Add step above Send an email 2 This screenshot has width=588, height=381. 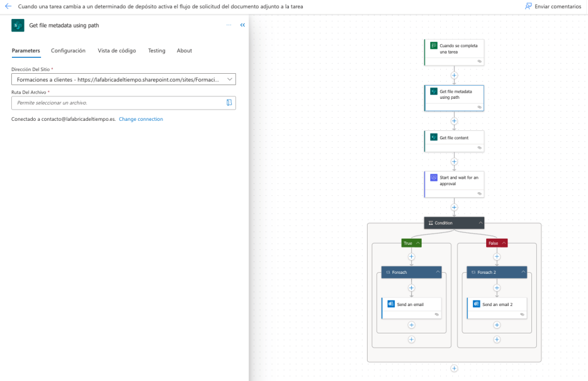tap(497, 288)
